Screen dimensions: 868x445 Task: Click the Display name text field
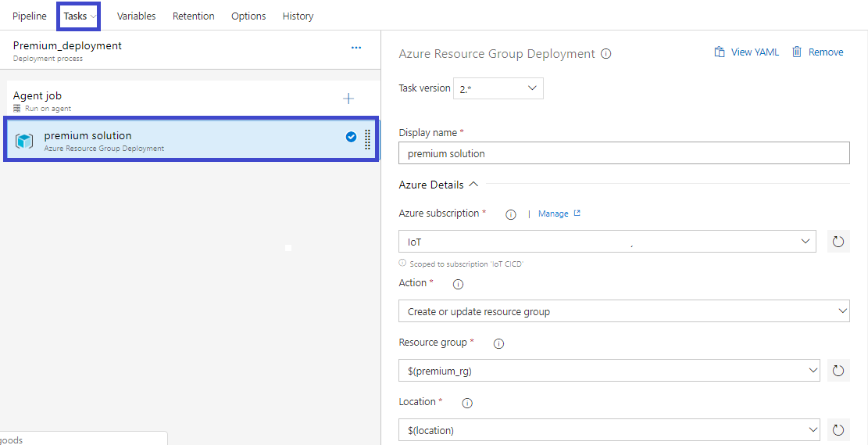tap(623, 153)
